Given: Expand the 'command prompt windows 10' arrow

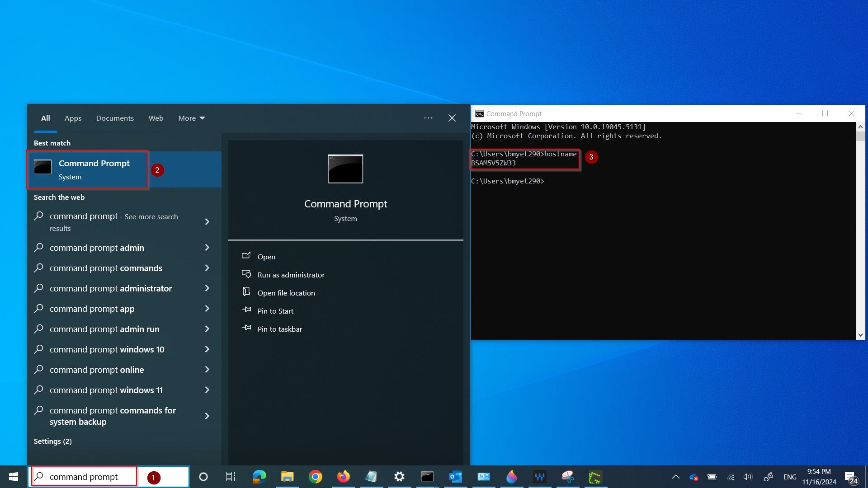Looking at the screenshot, I should coord(207,349).
